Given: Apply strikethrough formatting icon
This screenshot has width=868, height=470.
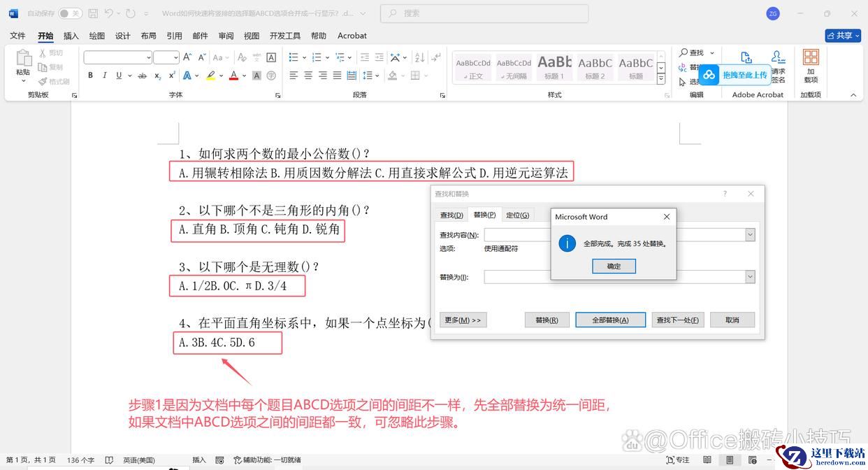Looking at the screenshot, I should coord(142,76).
